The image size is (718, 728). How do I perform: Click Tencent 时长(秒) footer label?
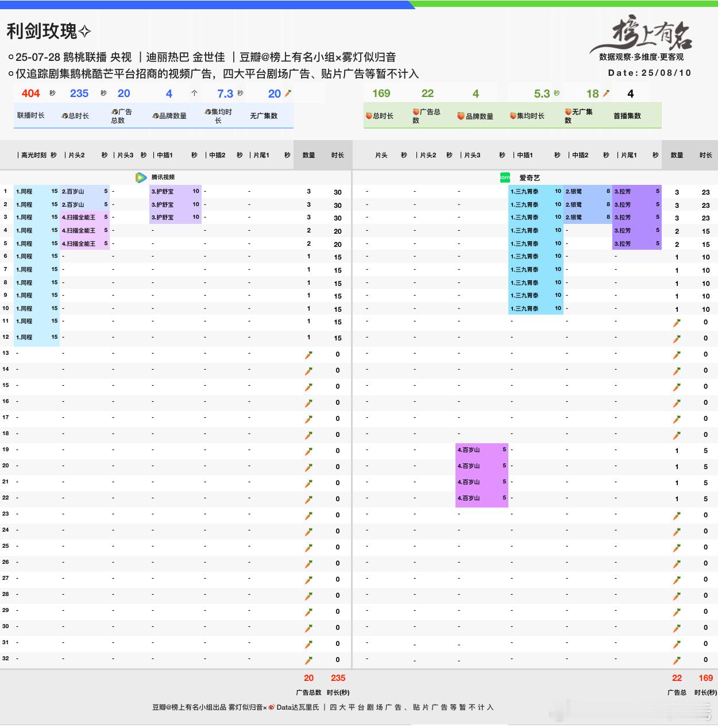[x=338, y=692]
